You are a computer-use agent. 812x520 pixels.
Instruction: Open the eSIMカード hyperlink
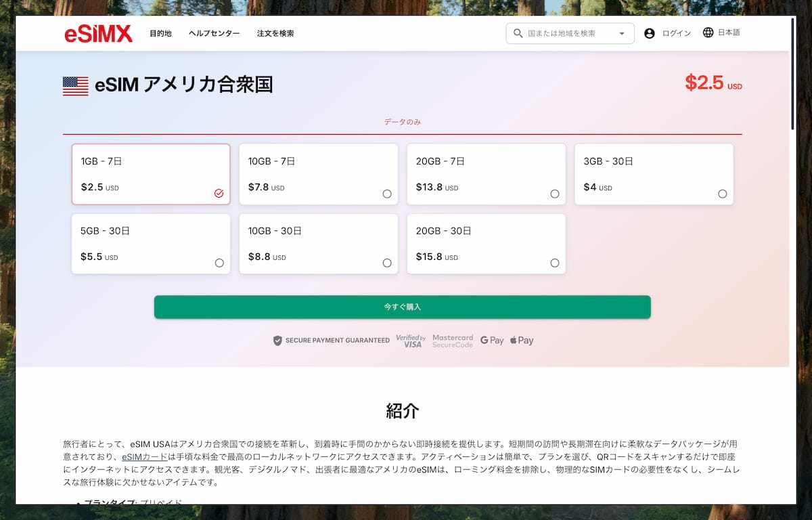point(145,457)
